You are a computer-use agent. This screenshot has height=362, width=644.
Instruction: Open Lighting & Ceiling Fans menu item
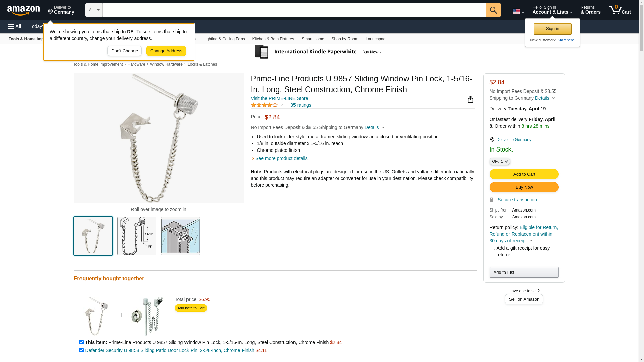pos(224,39)
